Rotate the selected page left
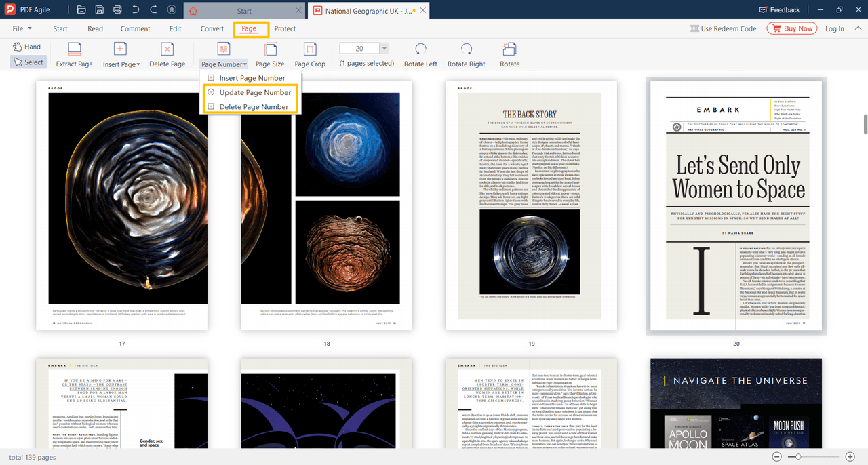Viewport: 868px width, 465px height. [x=420, y=49]
